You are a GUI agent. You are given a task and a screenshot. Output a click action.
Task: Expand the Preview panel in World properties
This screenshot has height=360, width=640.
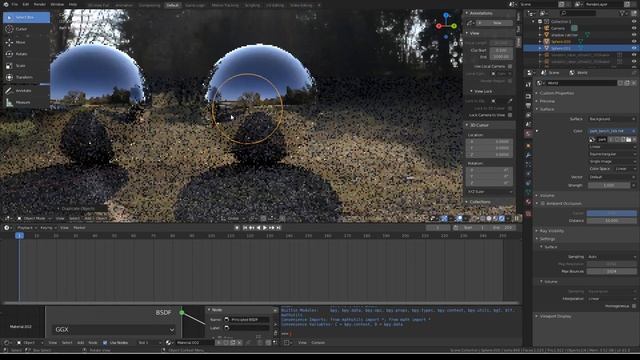pyautogui.click(x=546, y=101)
